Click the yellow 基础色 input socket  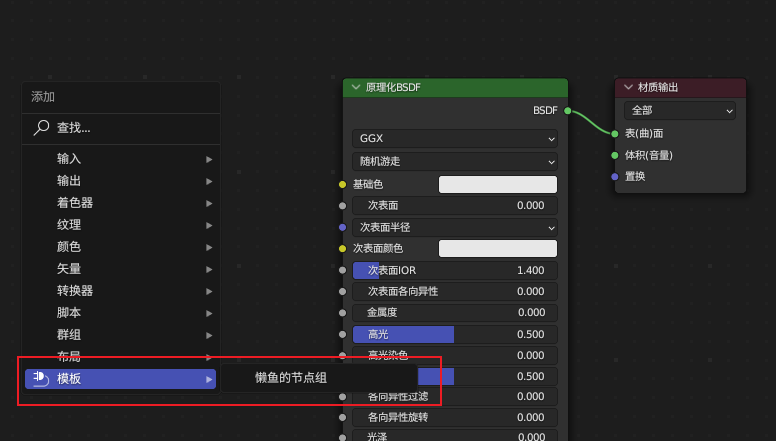[342, 185]
